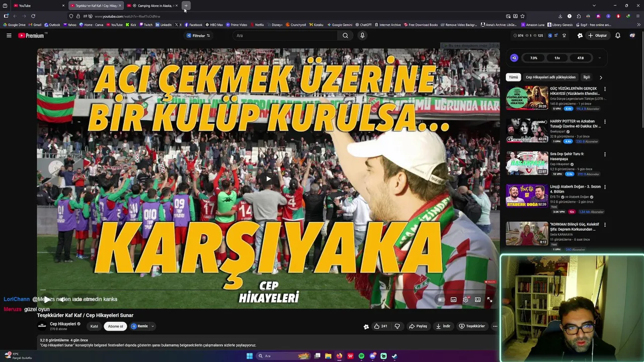Open options for the HARRY POTTER video
644x362 pixels.
[605, 122]
